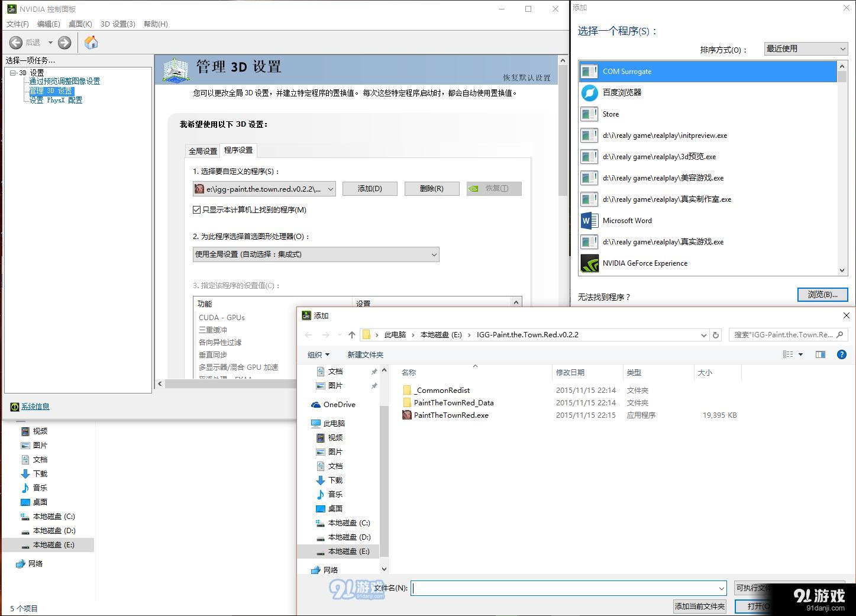
Task: Click 本地磁盘 (D:) in background Explorer window
Action: 54,531
